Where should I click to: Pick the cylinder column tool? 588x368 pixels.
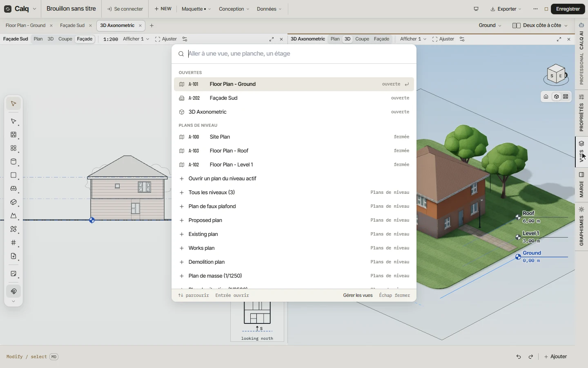[13, 162]
